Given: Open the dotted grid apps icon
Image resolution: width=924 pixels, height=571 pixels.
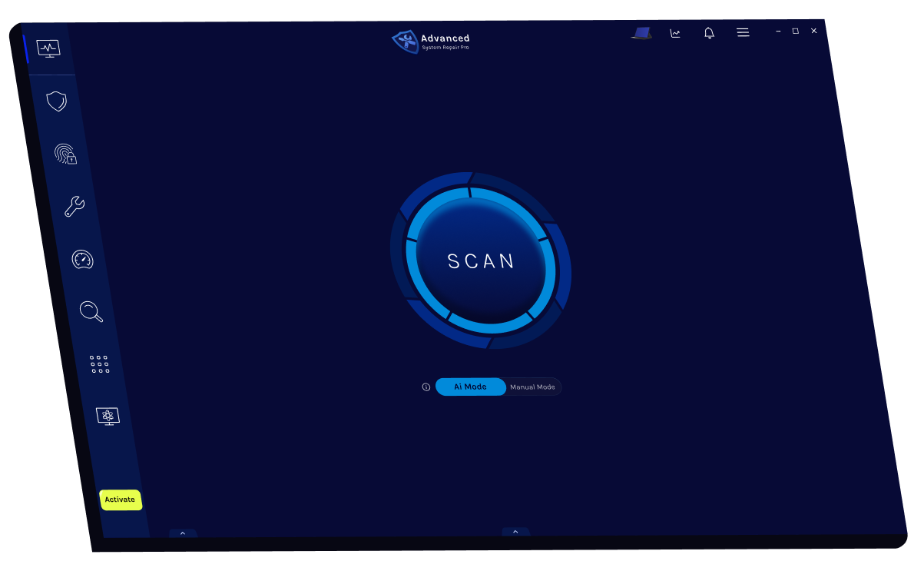Looking at the screenshot, I should (x=99, y=364).
